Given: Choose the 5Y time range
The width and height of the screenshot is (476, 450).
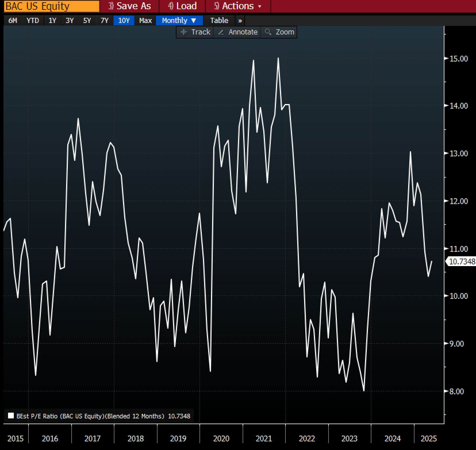Looking at the screenshot, I should (87, 20).
